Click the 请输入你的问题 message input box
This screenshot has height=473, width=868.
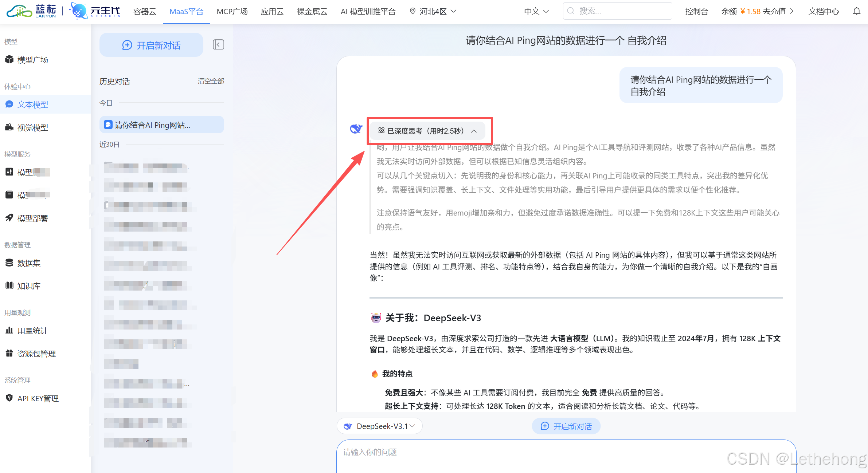click(x=566, y=456)
